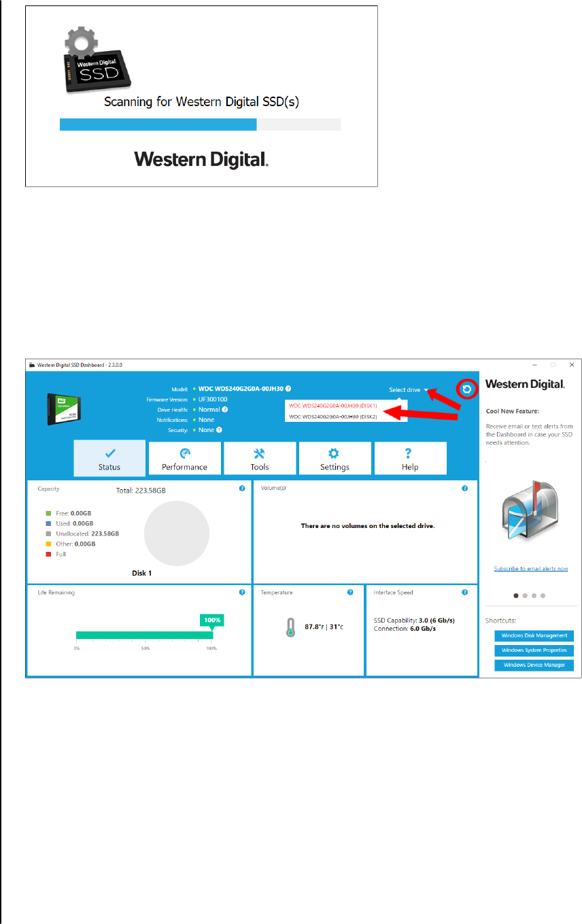
Task: Click the gray Unallocated legend swatch
Action: coord(48,534)
